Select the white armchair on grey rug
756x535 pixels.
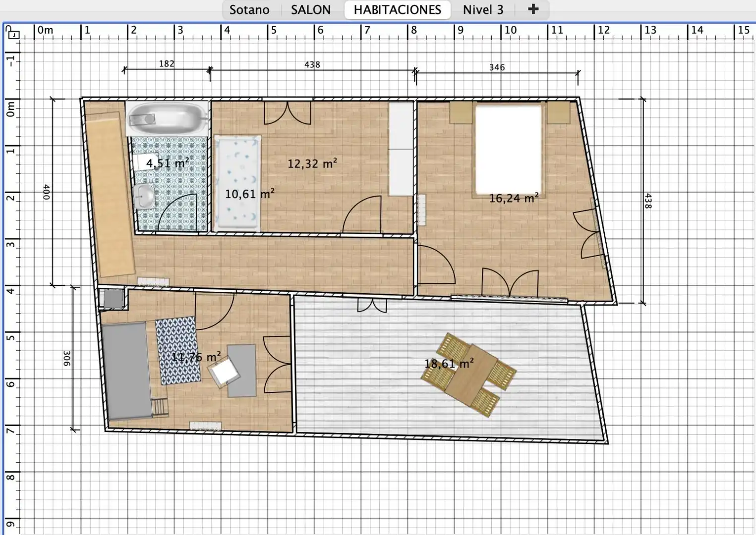[224, 372]
